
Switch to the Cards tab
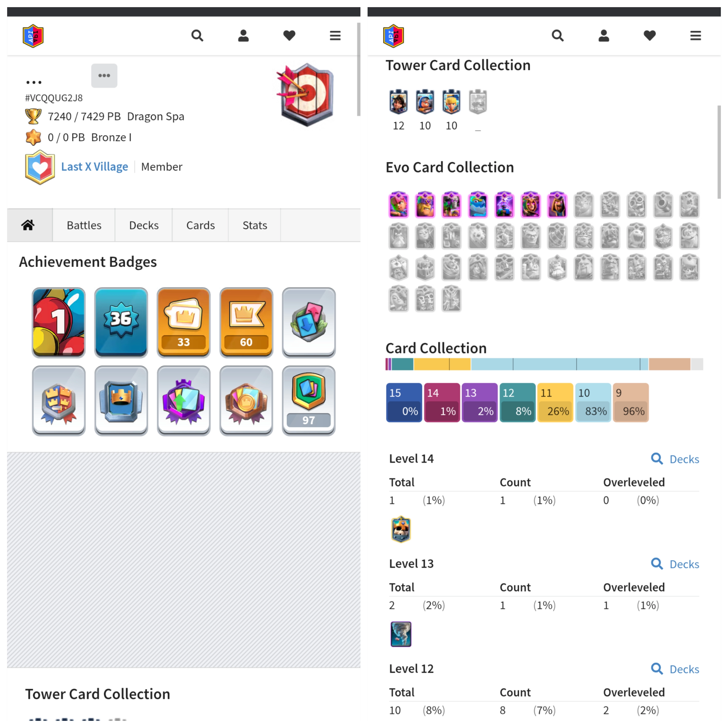pyautogui.click(x=200, y=225)
